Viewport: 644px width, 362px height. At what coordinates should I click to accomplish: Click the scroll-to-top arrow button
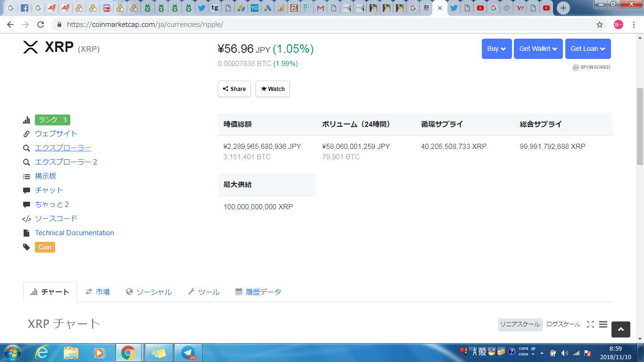[621, 329]
